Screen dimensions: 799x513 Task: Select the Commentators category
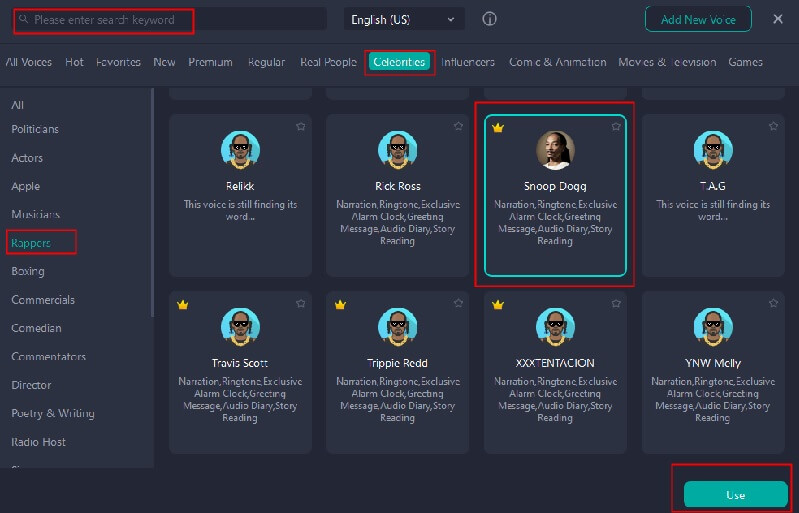coord(48,357)
